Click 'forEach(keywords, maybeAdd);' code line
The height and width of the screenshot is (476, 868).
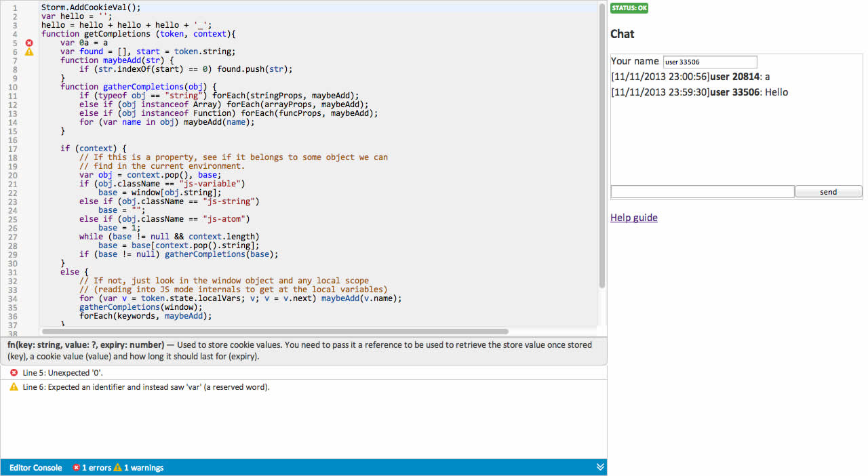146,316
